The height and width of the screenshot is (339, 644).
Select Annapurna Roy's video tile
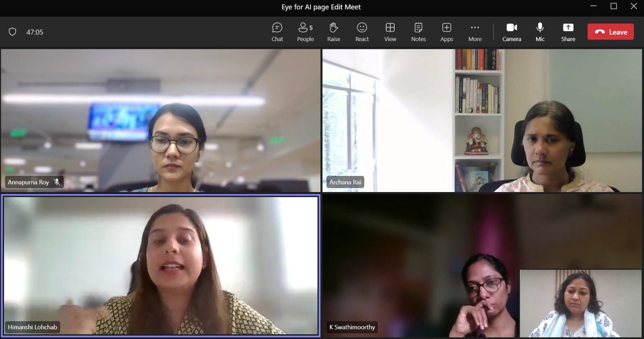tap(160, 121)
